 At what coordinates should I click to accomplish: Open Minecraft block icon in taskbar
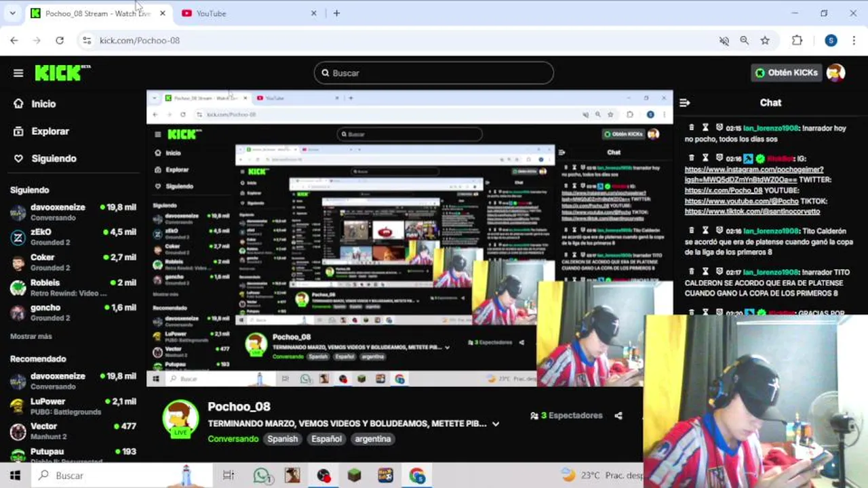pyautogui.click(x=354, y=475)
